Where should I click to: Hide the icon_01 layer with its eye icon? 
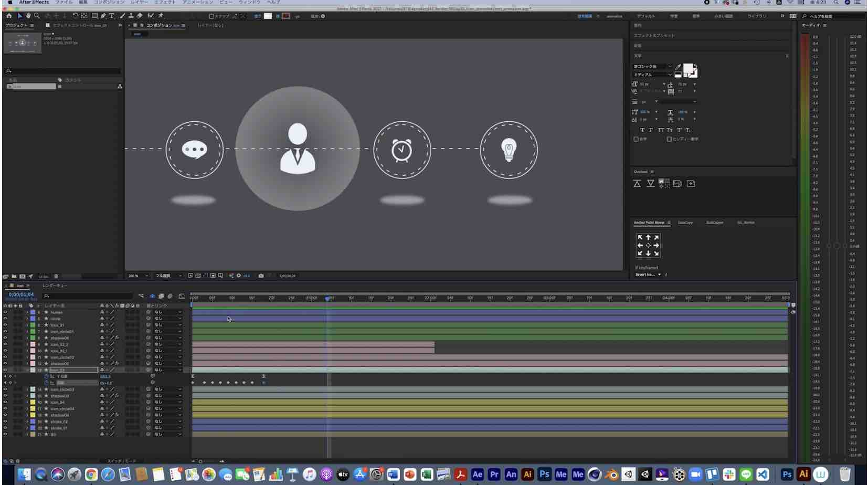point(5,325)
